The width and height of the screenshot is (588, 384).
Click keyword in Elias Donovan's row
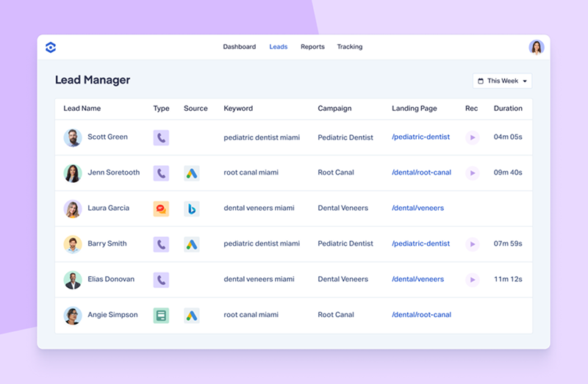pos(259,280)
